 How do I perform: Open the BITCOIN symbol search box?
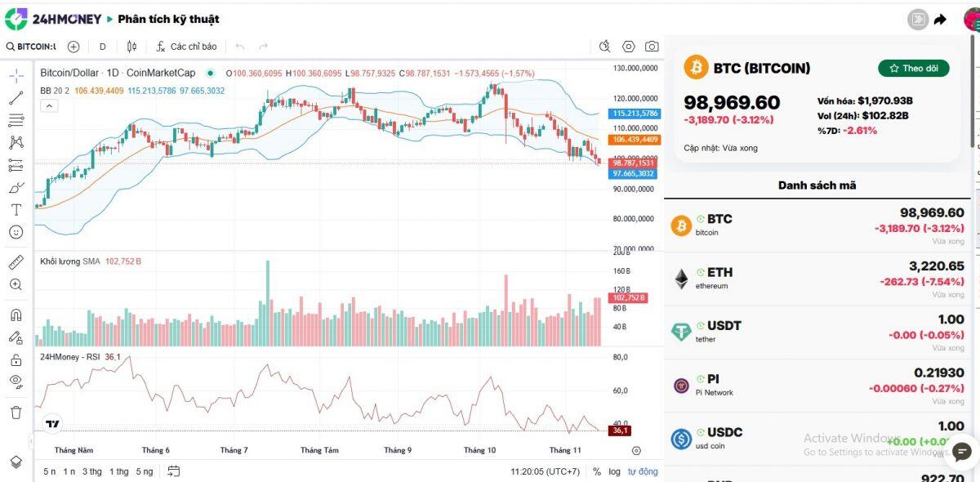(31, 47)
